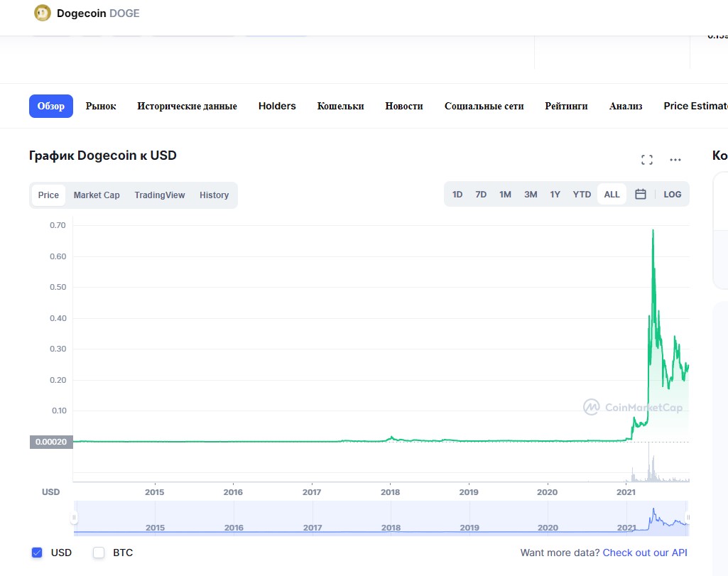Open the Price Estimates tab
Viewport: 728px width, 576px height.
(695, 106)
